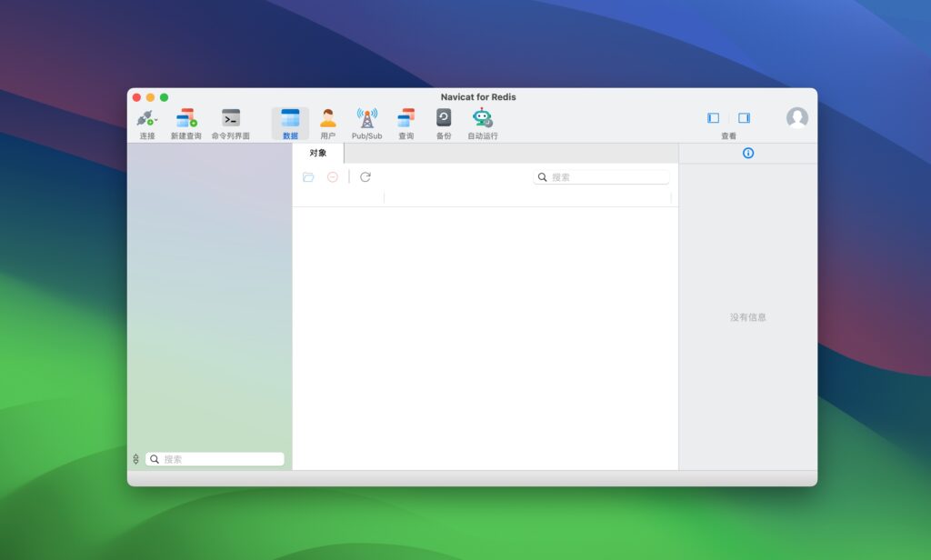Select the 数据 (Data) view
This screenshot has width=931, height=560.
(290, 118)
